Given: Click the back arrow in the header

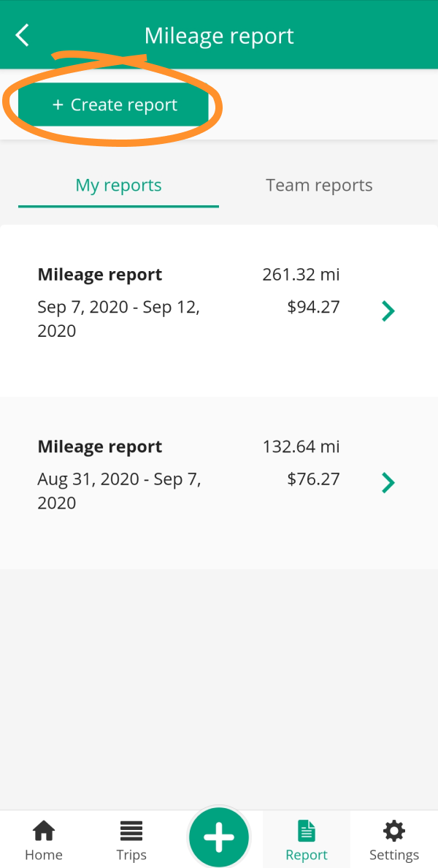Looking at the screenshot, I should (x=21, y=34).
